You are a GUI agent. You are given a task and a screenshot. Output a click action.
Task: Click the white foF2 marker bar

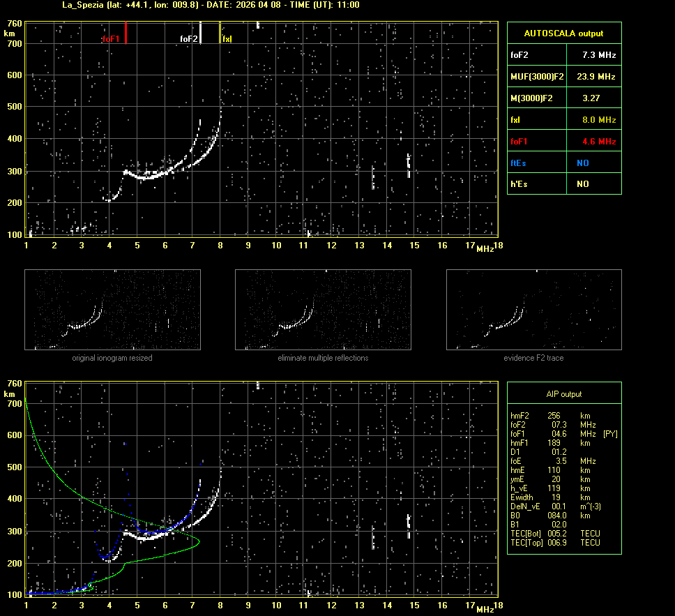coord(200,33)
